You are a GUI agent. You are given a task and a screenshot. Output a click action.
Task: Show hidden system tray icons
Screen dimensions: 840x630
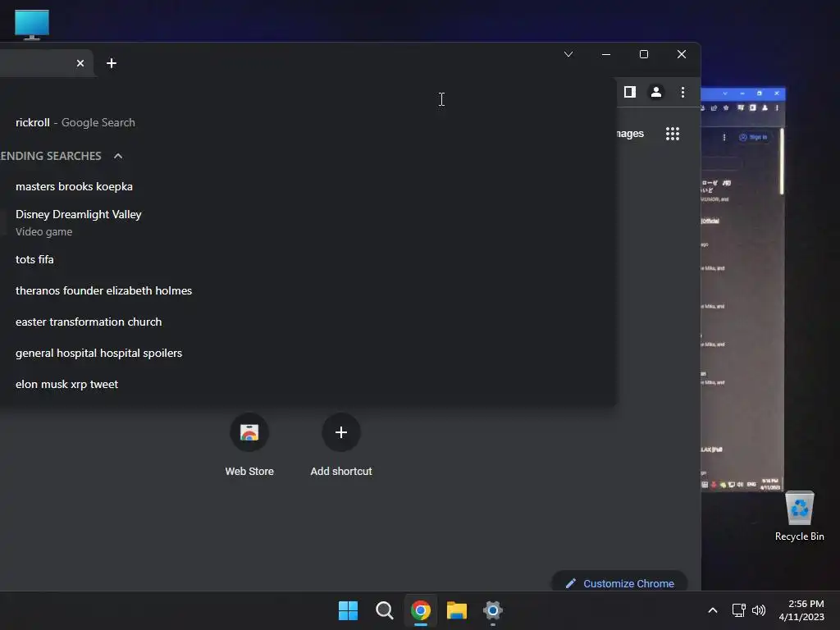click(713, 610)
